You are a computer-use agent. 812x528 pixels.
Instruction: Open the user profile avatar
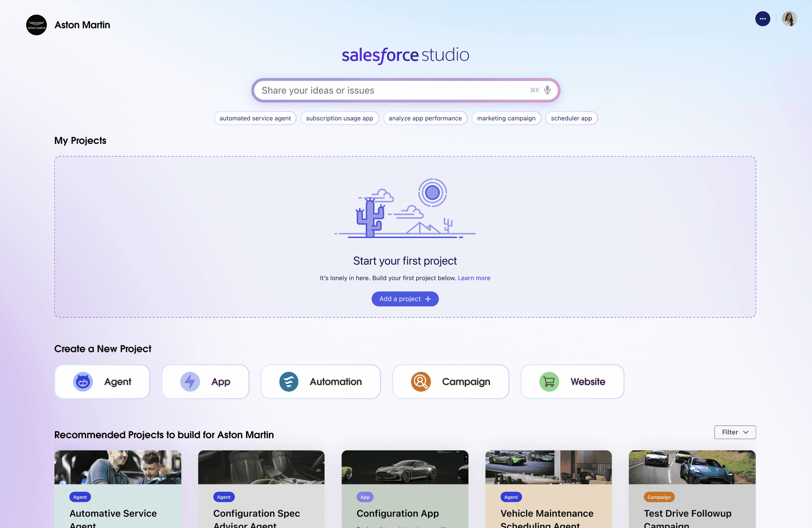pyautogui.click(x=789, y=19)
